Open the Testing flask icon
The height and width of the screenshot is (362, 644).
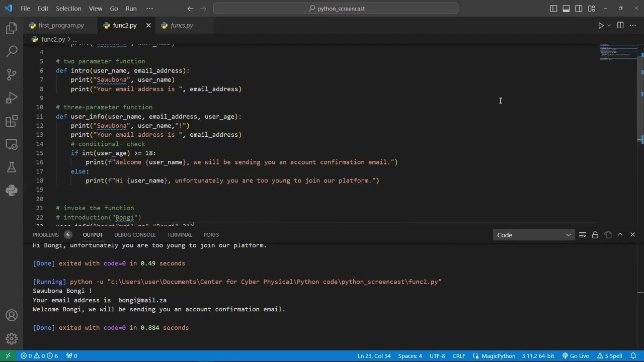(x=11, y=167)
